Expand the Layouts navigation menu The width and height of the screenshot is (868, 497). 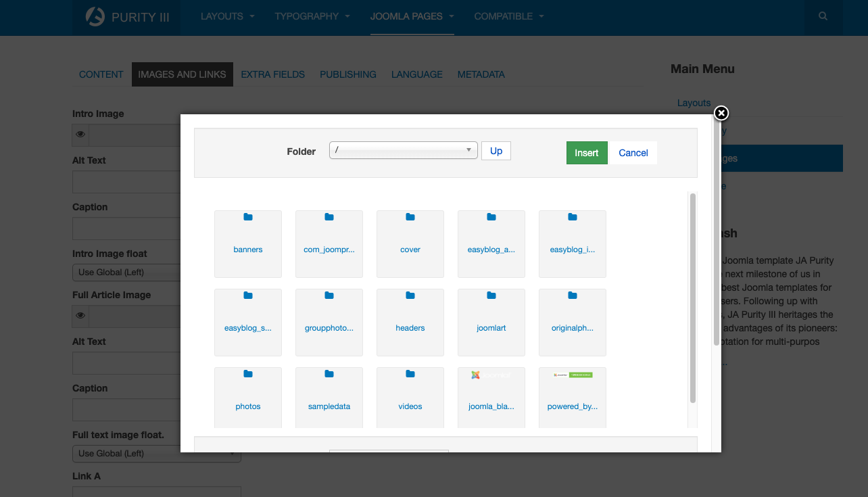click(x=227, y=16)
